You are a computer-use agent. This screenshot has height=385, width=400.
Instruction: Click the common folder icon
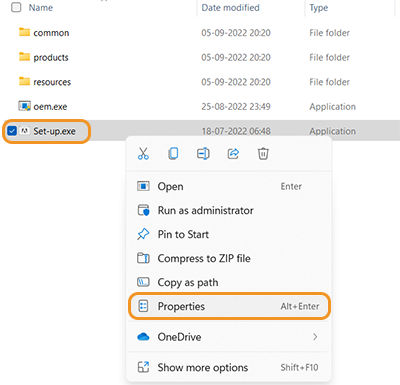[24, 32]
